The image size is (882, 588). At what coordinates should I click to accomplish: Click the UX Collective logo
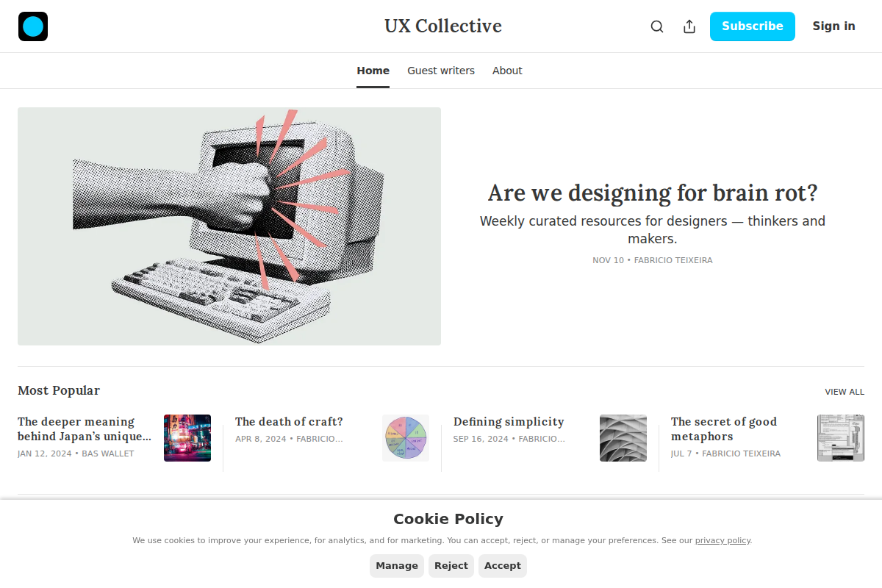click(32, 26)
